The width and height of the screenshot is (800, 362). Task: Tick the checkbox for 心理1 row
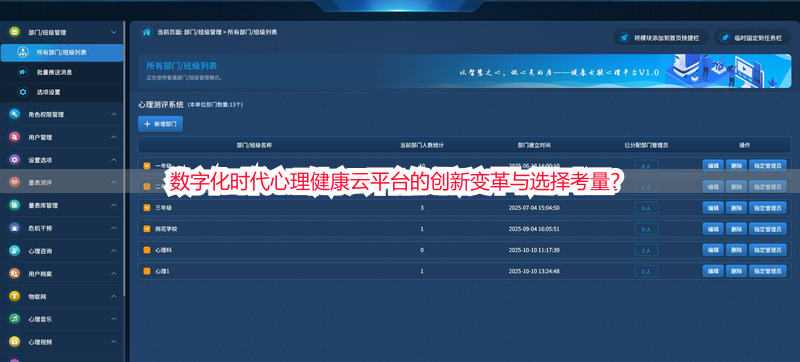point(147,271)
